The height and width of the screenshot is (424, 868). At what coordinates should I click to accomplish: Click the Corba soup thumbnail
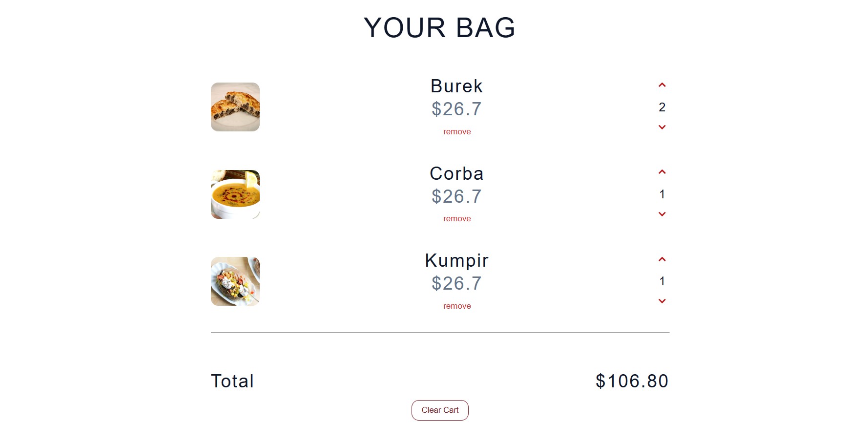(235, 194)
